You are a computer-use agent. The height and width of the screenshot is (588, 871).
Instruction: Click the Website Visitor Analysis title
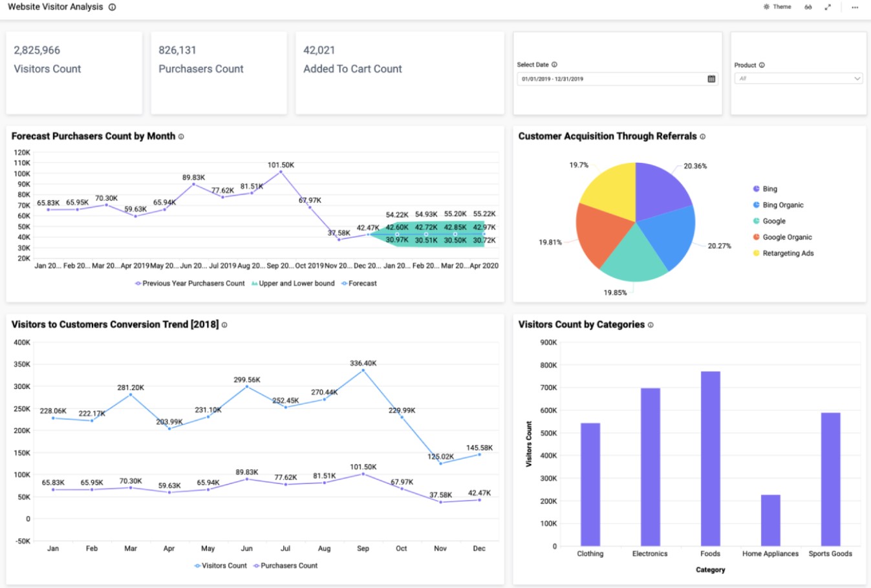pos(55,7)
